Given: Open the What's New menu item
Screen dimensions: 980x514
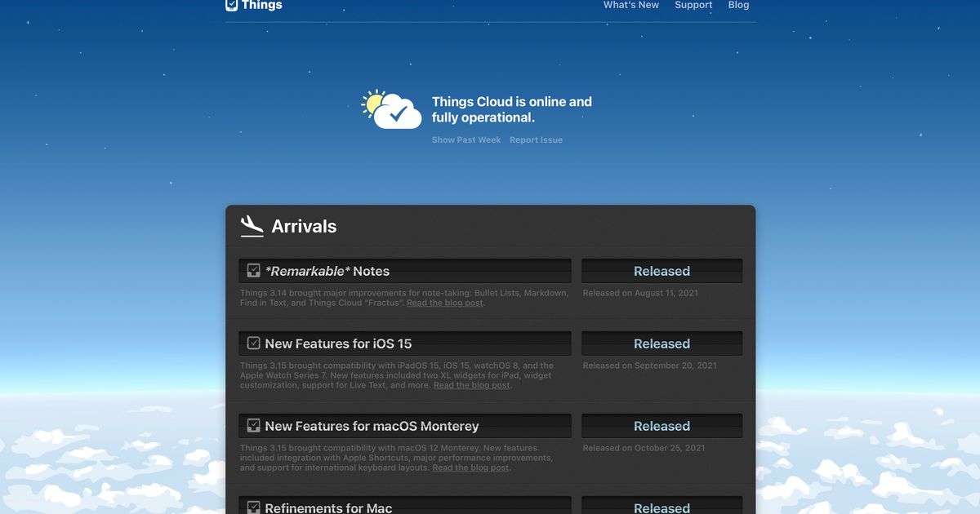Looking at the screenshot, I should point(630,5).
